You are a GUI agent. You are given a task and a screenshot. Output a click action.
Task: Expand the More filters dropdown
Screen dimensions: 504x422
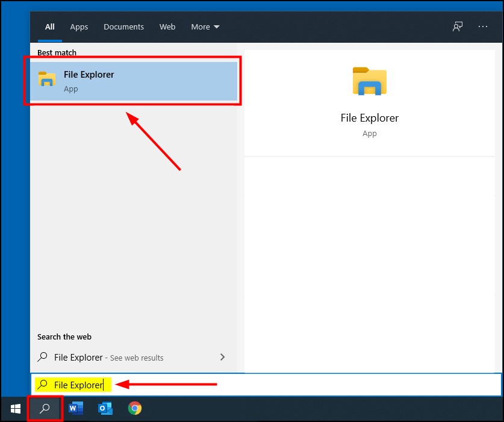pos(205,26)
